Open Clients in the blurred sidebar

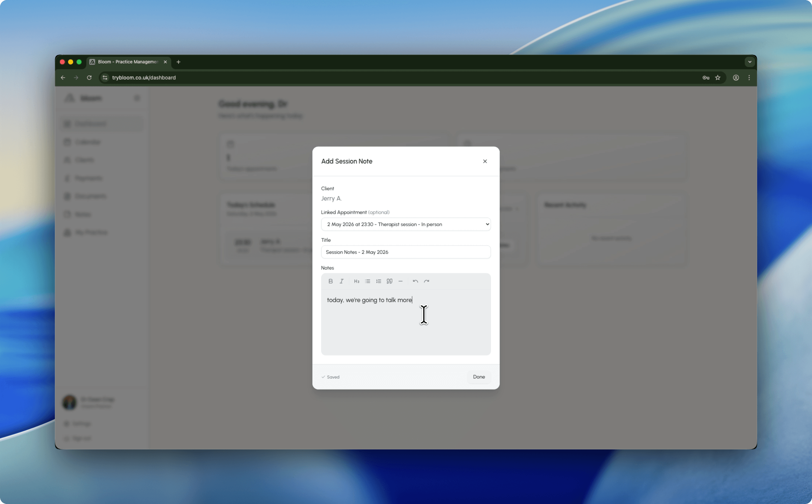tap(102, 160)
